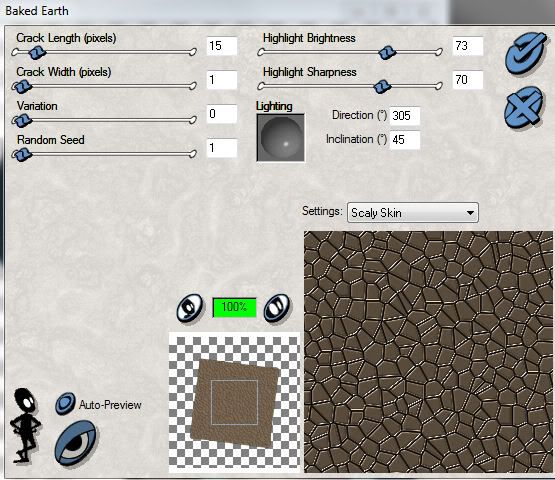555x480 pixels.
Task: Click the Highlight Brightness slider handle
Action: tap(387, 53)
